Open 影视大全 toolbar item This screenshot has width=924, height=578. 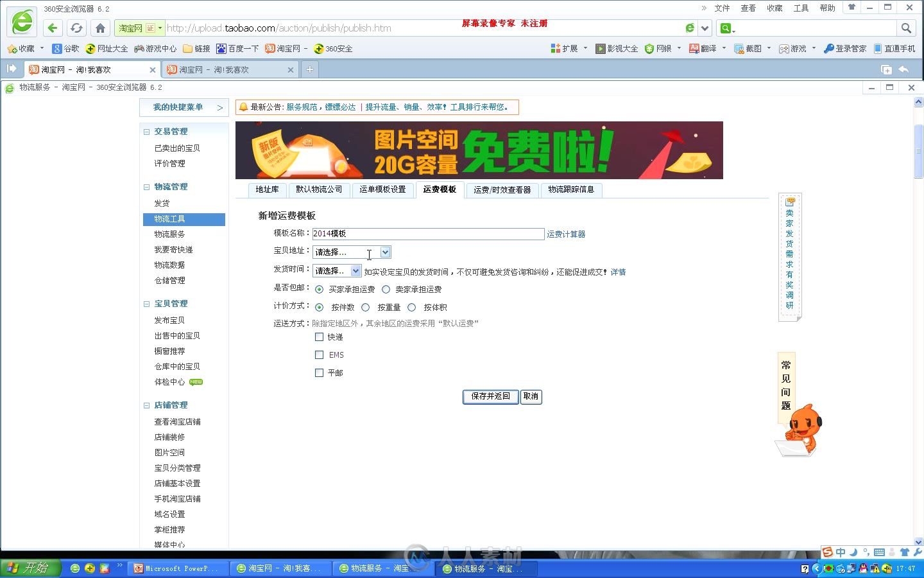click(617, 49)
